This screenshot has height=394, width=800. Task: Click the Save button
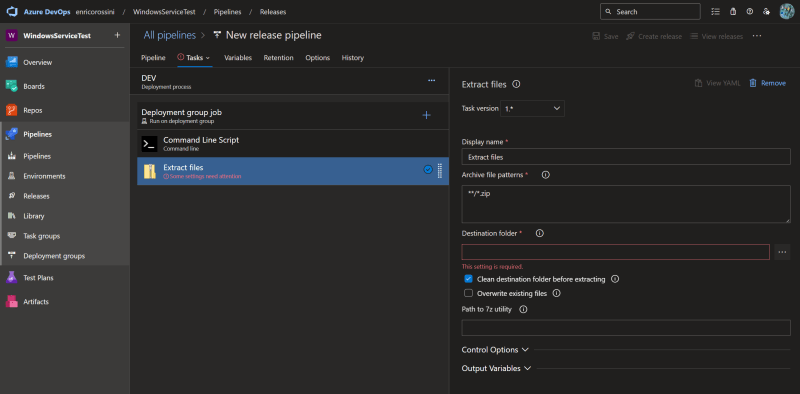coord(605,36)
